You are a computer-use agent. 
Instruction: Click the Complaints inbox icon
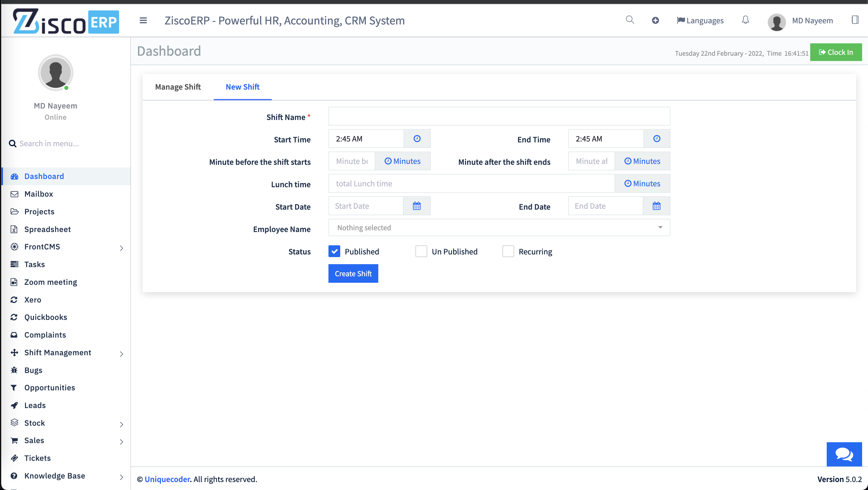coord(14,335)
